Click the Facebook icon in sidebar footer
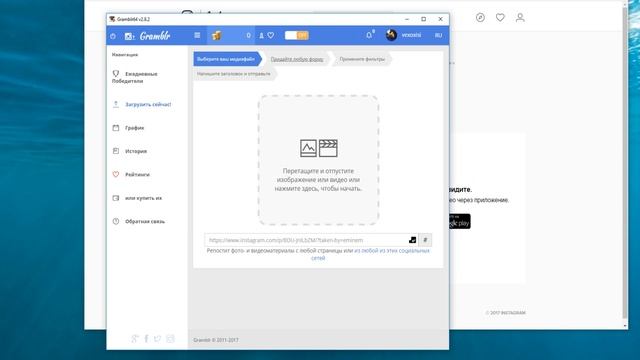Image resolution: width=640 pixels, height=360 pixels. tap(146, 338)
